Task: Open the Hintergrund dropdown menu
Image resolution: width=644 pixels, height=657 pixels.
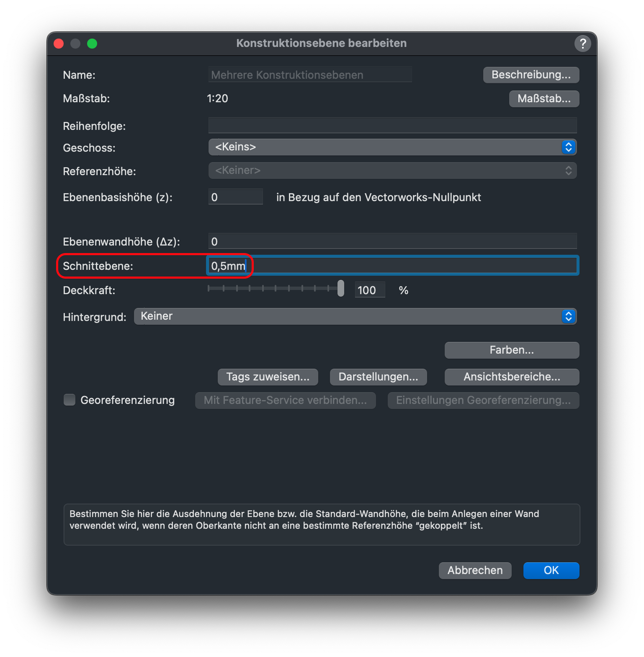Action: pyautogui.click(x=355, y=316)
